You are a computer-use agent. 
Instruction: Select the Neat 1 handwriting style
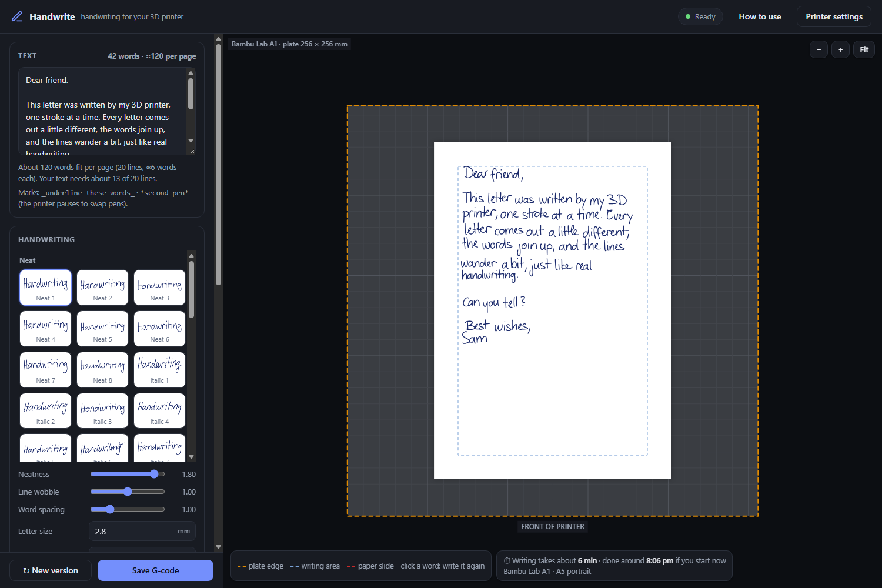[45, 288]
